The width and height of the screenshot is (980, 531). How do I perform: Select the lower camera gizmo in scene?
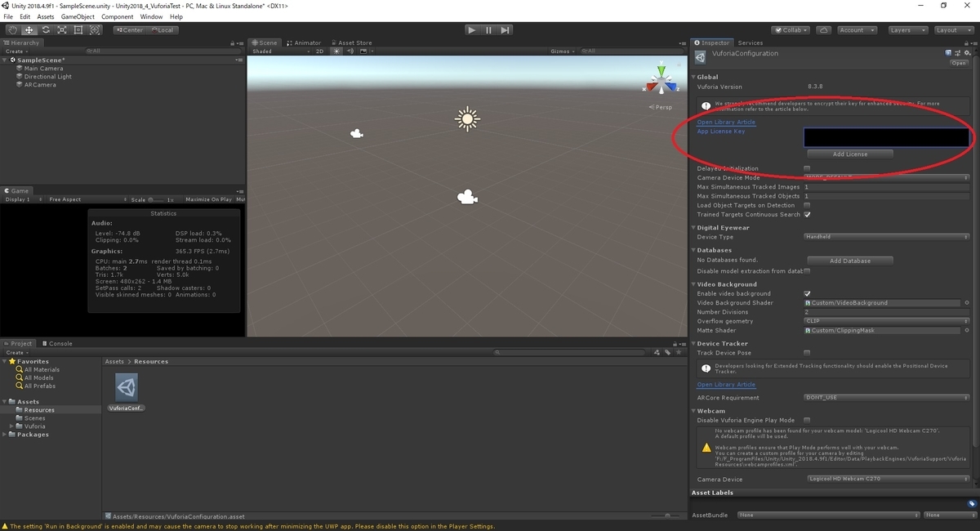[466, 197]
